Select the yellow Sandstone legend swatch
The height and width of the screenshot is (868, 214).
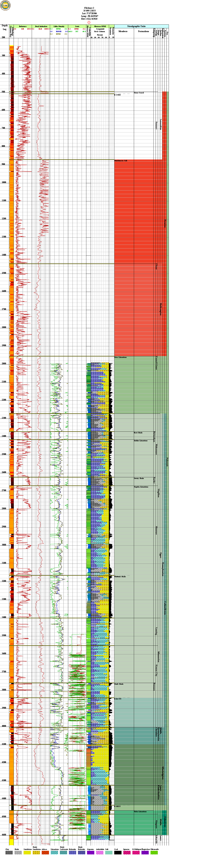[27, 852]
